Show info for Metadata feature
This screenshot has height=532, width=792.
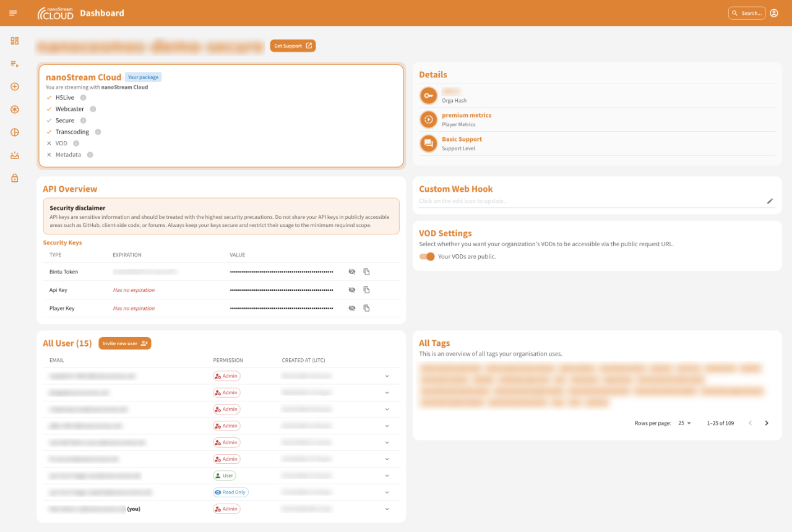coord(90,155)
